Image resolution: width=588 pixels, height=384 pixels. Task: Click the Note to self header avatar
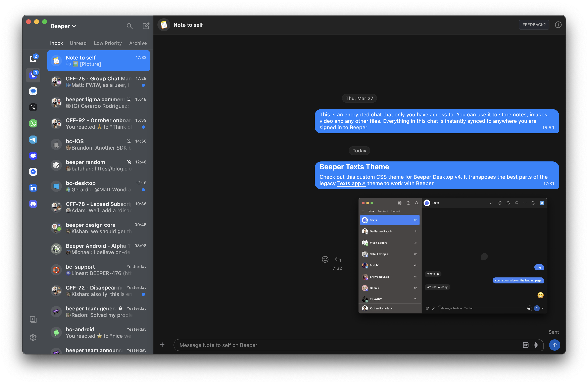(x=164, y=25)
